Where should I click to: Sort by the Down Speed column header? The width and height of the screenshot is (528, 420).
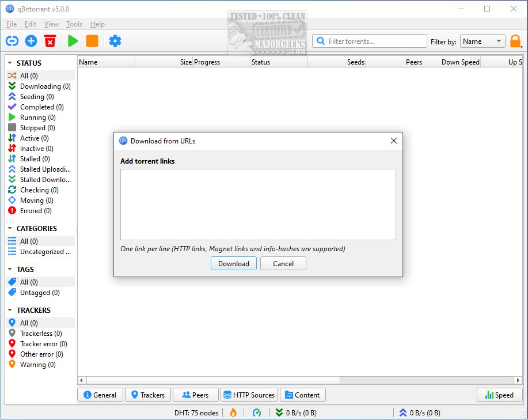(x=451, y=62)
